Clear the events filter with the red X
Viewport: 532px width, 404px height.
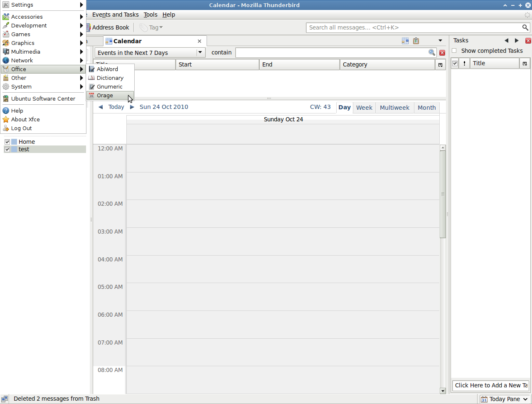pos(442,53)
